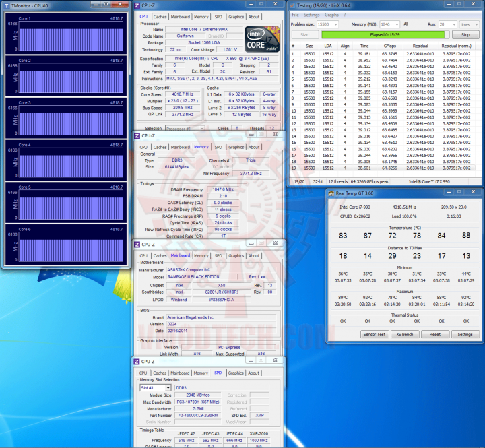
Task: Select result row 19 in LinX table
Action: coord(383,168)
